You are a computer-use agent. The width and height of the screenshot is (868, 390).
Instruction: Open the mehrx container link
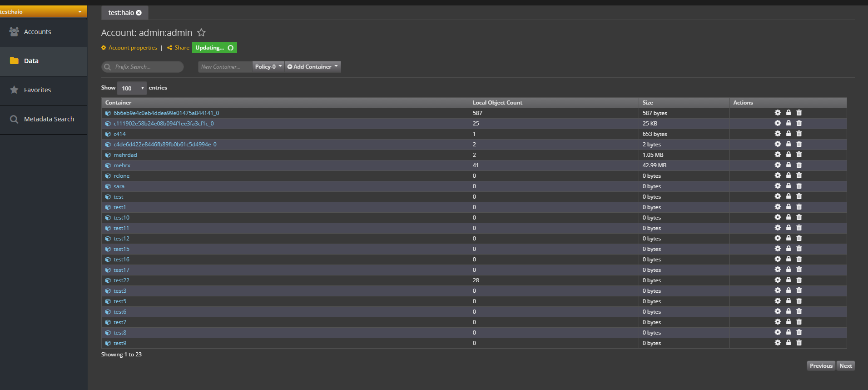tap(122, 165)
